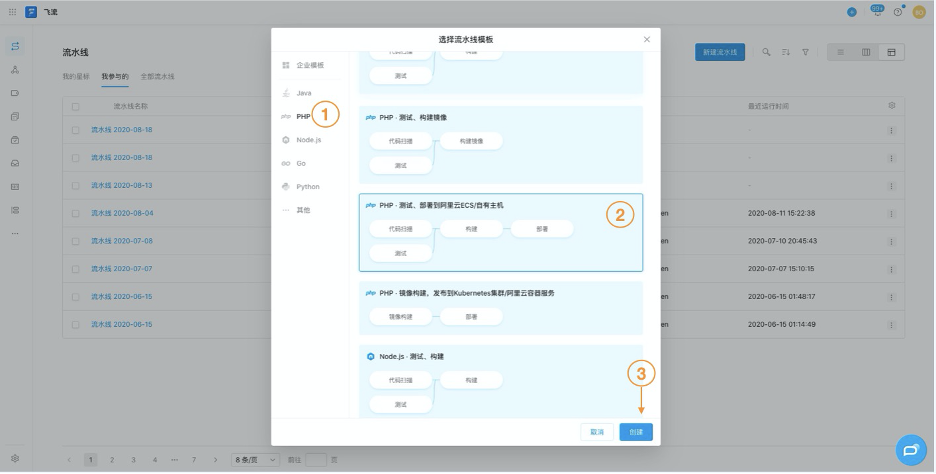
Task: Select the PHP · 测试、构建镜像 template card
Action: (x=501, y=144)
